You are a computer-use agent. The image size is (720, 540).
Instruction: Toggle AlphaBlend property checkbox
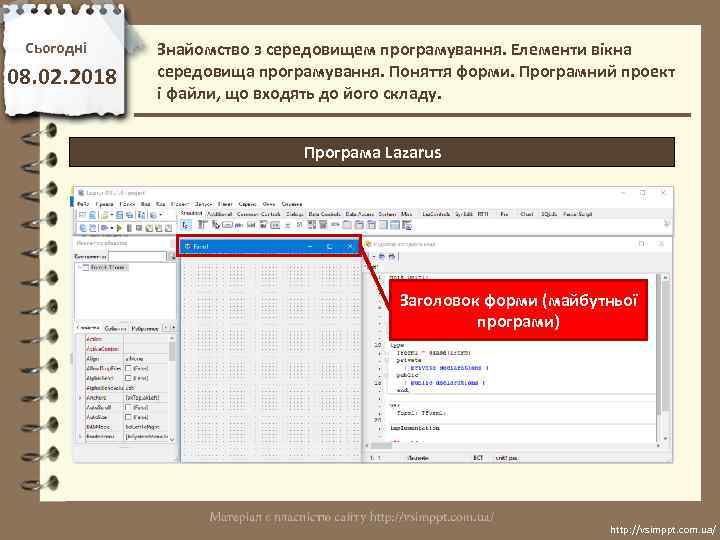129,378
